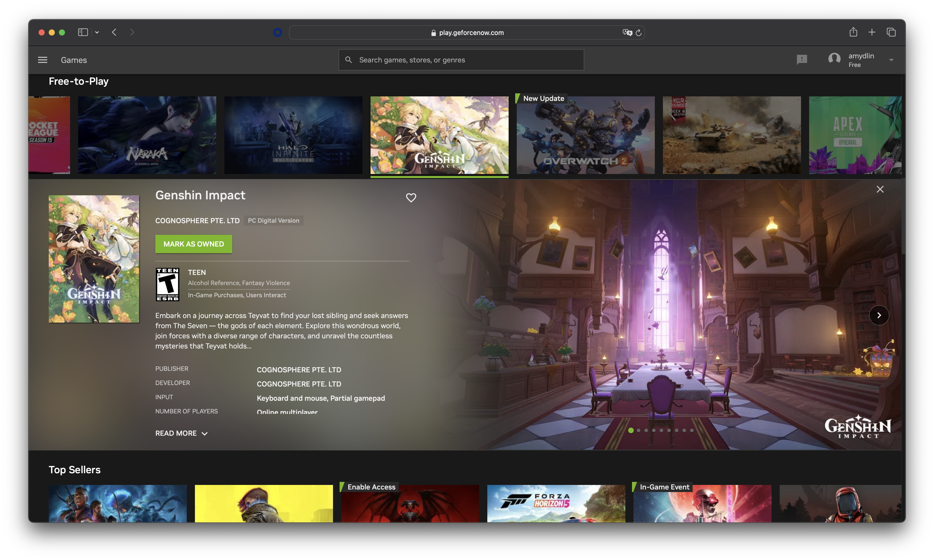Click MARK AS OWNED button

pos(193,244)
